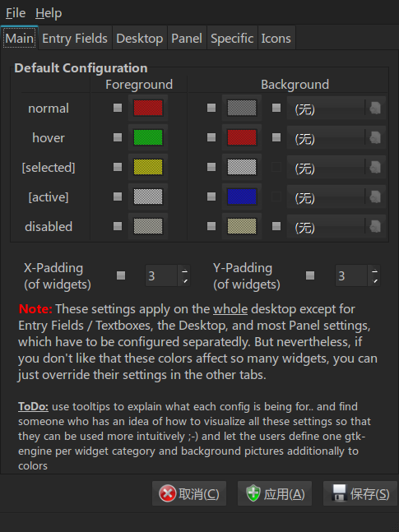The height and width of the screenshot is (532, 399).
Task: Click the file browse icon in the hover row
Action: (x=375, y=138)
